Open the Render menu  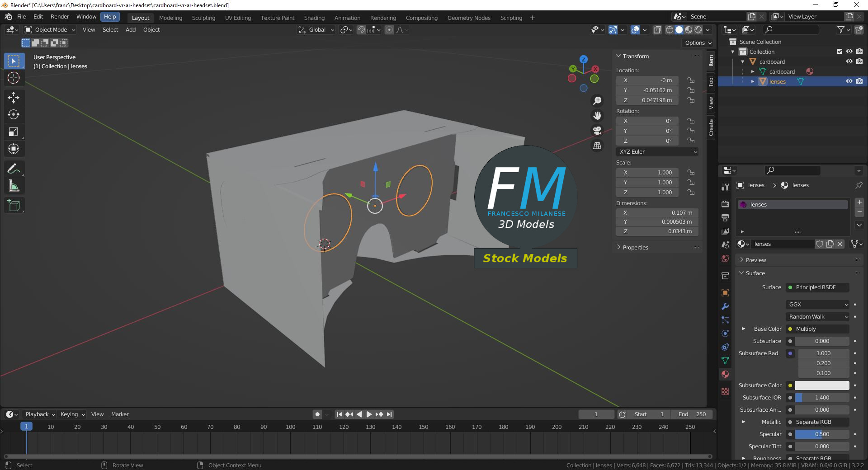[x=60, y=17]
